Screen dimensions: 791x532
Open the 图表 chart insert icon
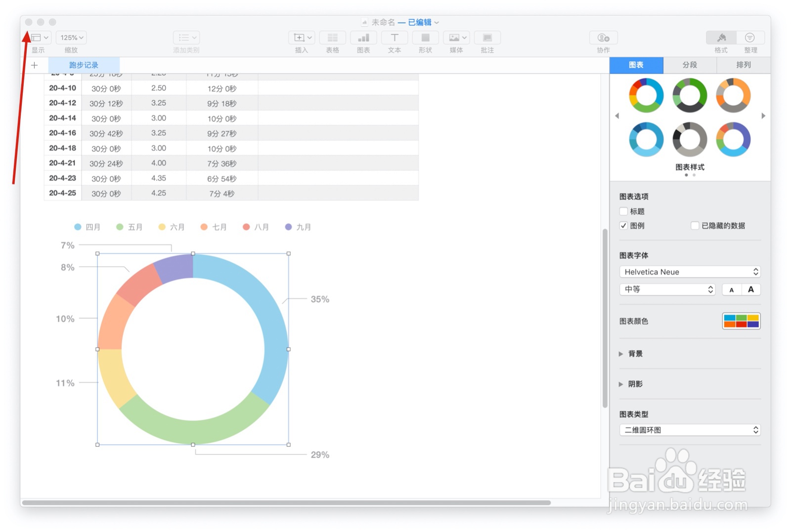click(x=363, y=37)
